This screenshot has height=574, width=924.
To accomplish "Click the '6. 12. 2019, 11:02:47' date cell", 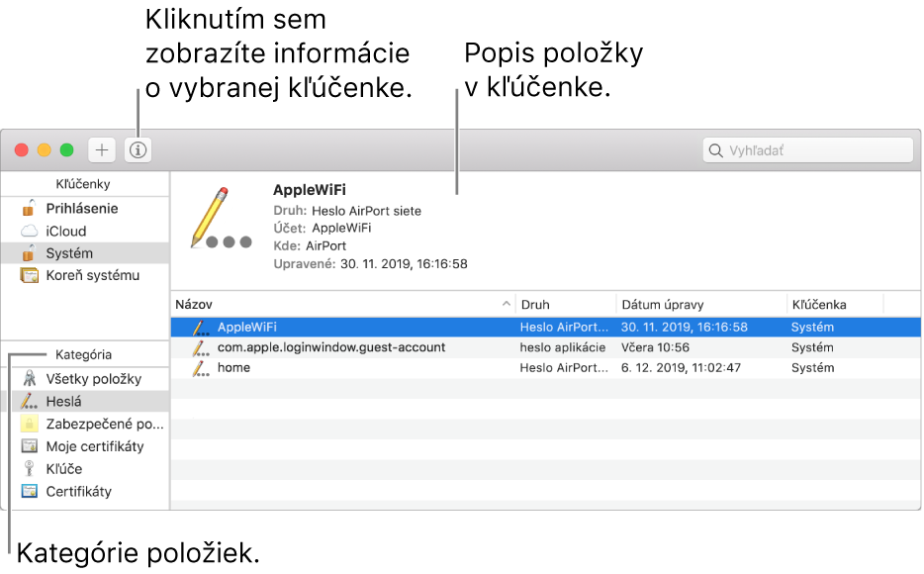I will point(681,368).
